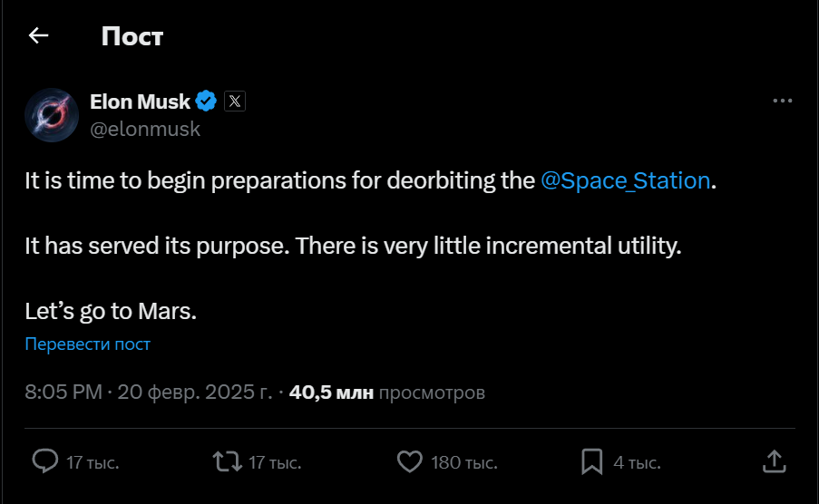819x504 pixels.
Task: Click the blue verified checkmark badge
Action: coord(206,101)
